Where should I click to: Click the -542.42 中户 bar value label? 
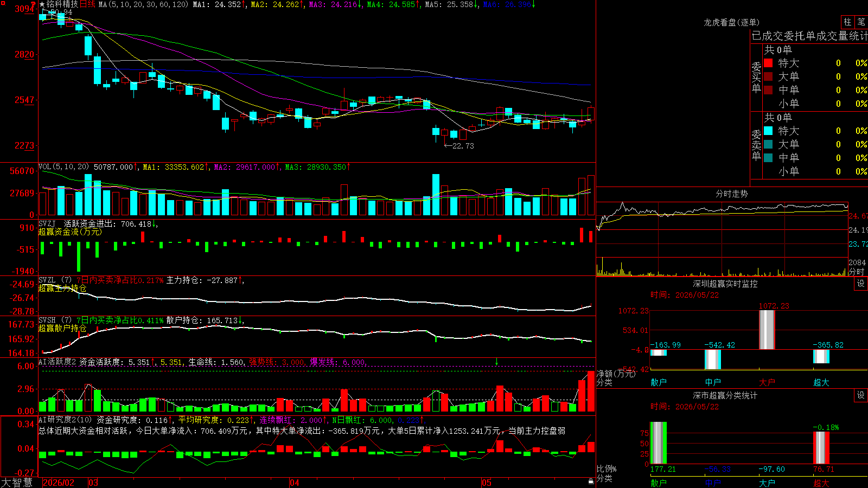tap(720, 345)
